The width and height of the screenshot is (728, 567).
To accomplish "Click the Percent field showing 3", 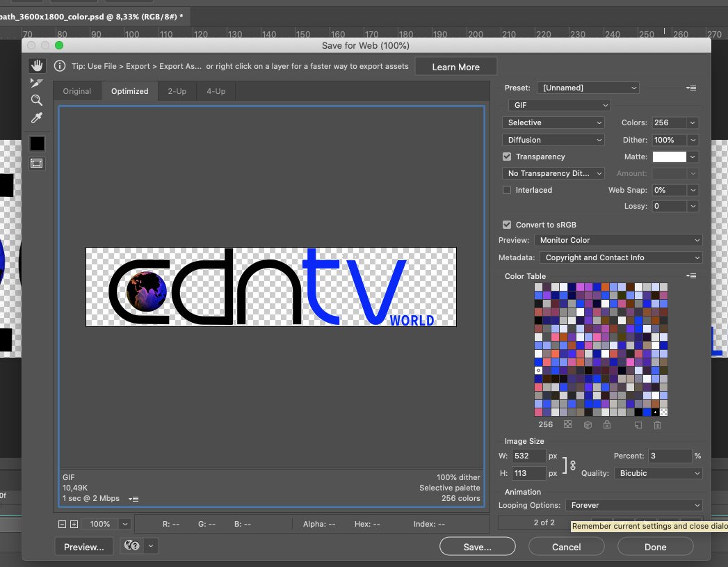I will pyautogui.click(x=670, y=456).
